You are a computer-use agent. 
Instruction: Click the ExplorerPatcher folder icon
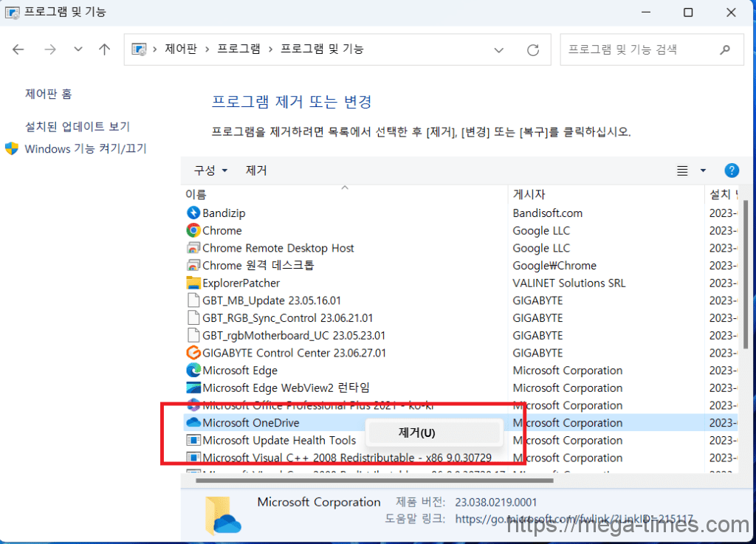click(193, 283)
